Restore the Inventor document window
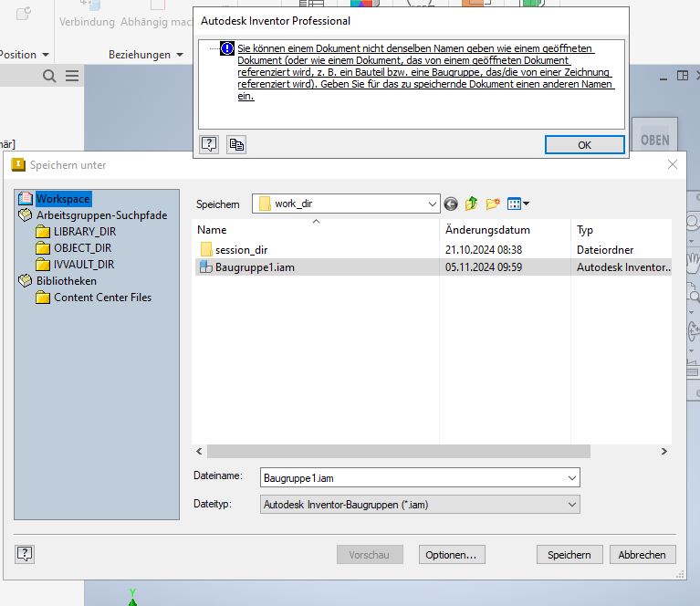The image size is (700, 606). tap(683, 76)
